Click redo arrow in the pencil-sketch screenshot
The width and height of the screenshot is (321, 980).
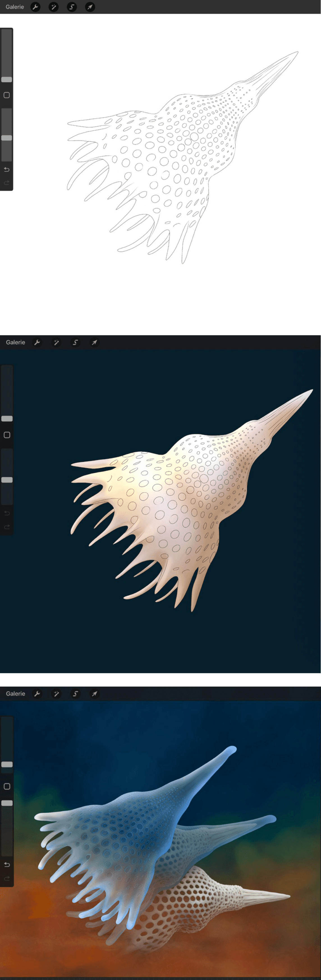tap(6, 183)
